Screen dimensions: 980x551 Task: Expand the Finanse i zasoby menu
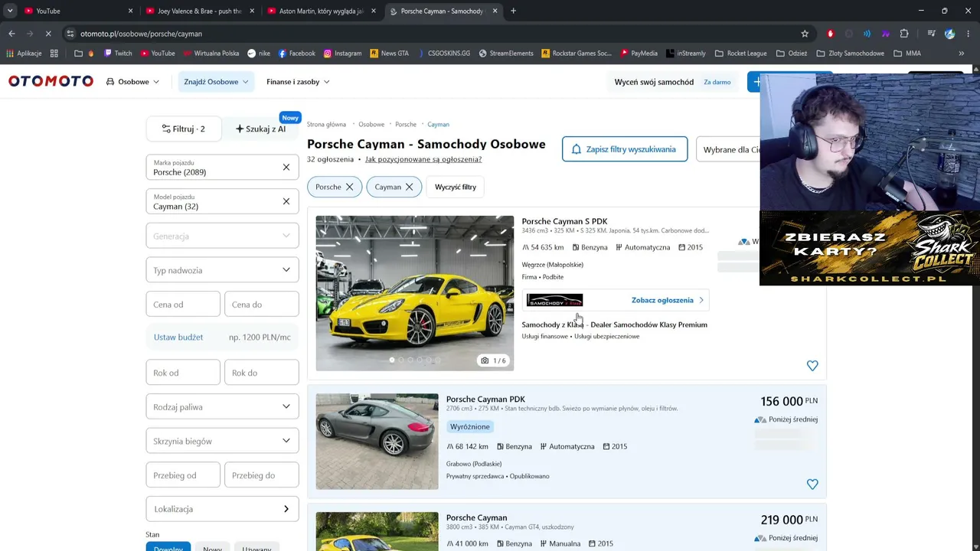298,82
